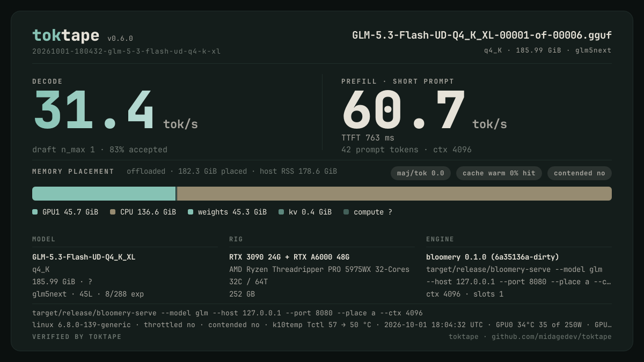Viewport: 644px width, 362px height.
Task: Click compute ? legend label
Action: point(373,212)
